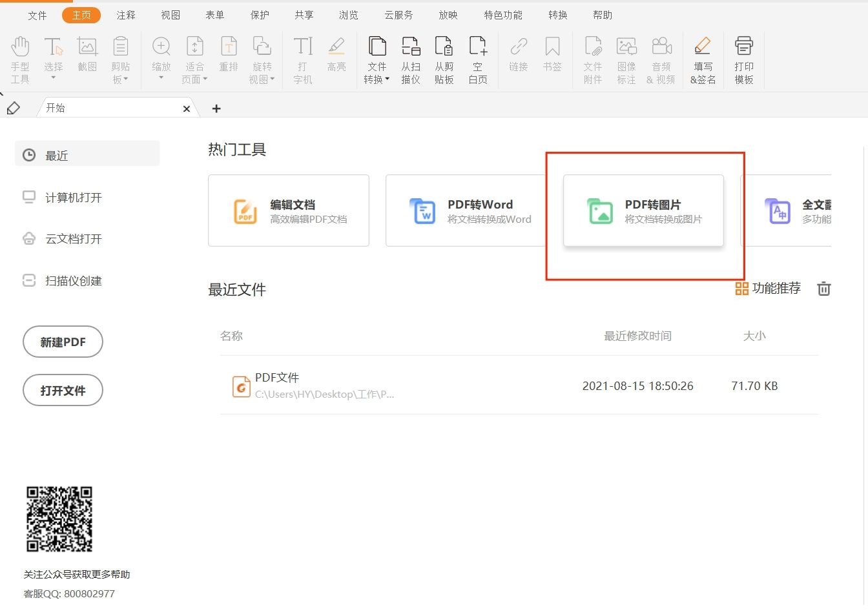Open the 音频&视频 audio video tool
868x616 pixels.
(661, 58)
